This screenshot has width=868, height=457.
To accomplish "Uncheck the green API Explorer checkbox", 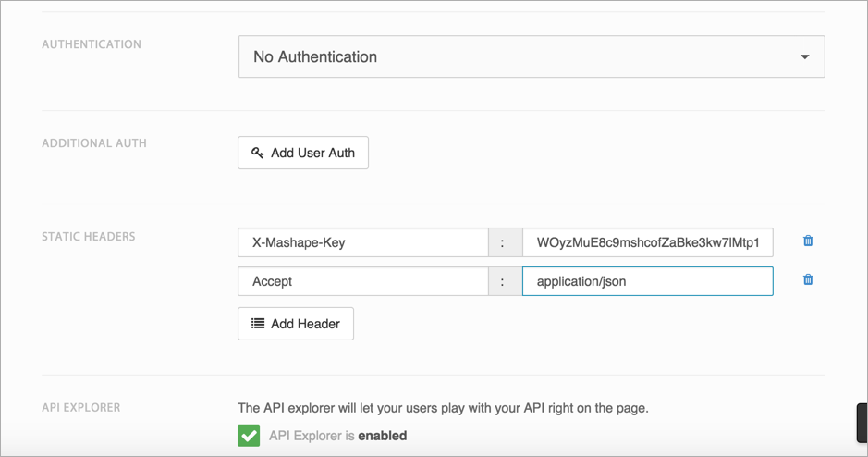I will point(249,435).
